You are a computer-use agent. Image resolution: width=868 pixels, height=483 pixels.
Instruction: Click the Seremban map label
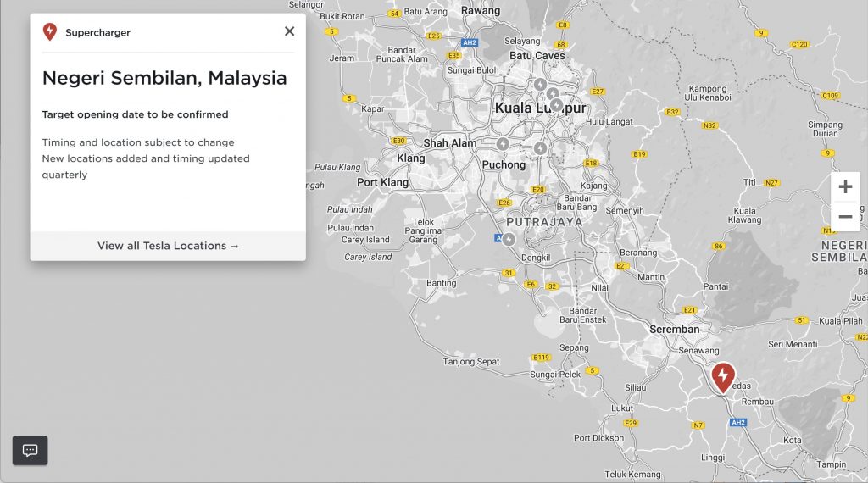pos(674,329)
